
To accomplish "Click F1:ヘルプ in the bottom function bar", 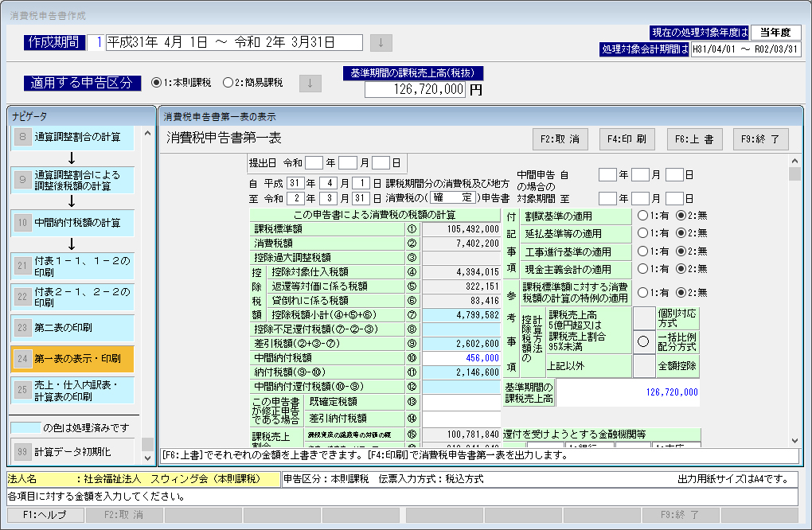I will tap(45, 515).
